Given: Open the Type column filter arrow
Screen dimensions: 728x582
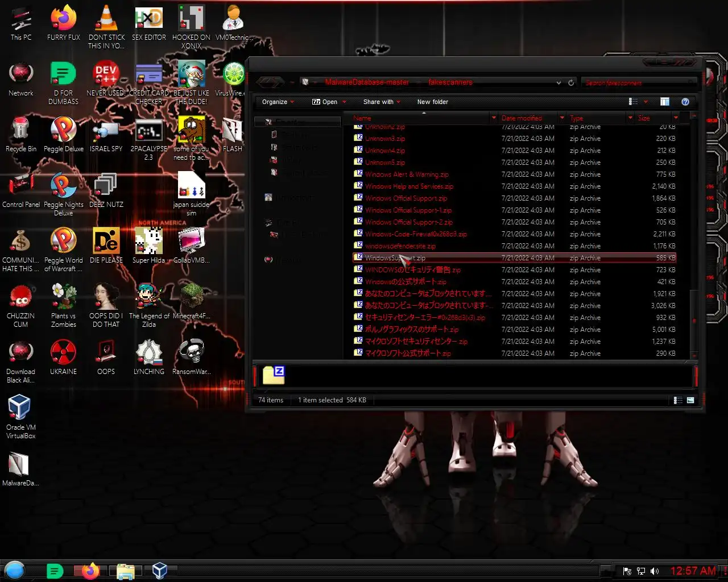Looking at the screenshot, I should click(x=630, y=118).
